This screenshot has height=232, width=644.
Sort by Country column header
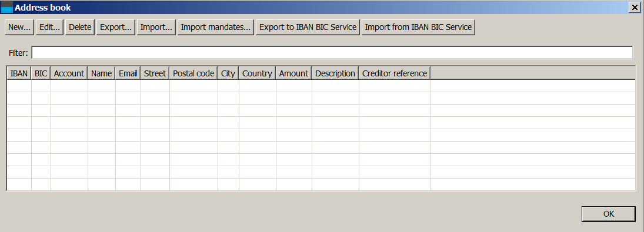[257, 73]
